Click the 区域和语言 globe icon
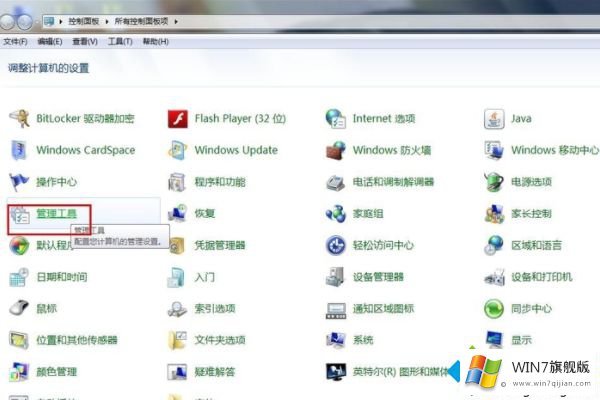 pos(494,245)
